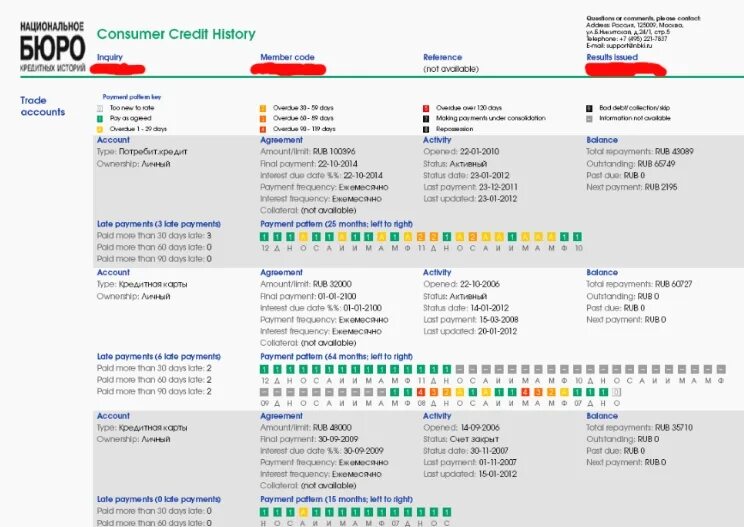The image size is (744, 527).
Task: Click the 'Bad debt/collection/skip' legend square
Action: [589, 108]
